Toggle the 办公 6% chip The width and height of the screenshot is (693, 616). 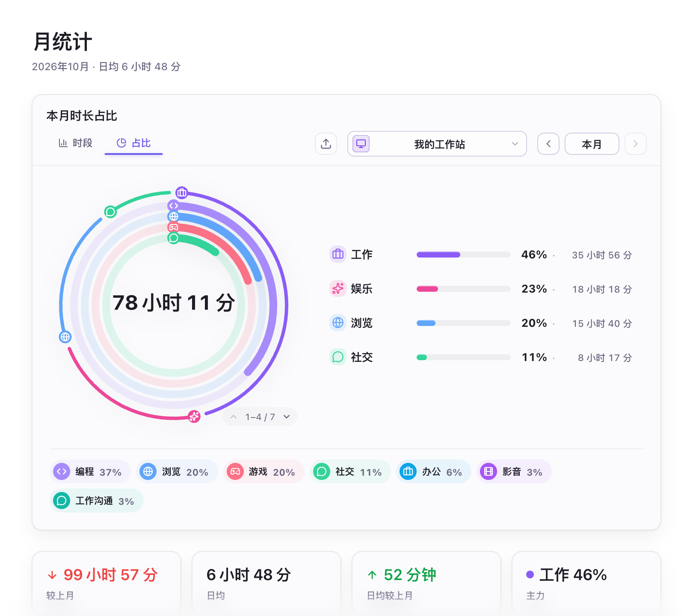pos(433,471)
